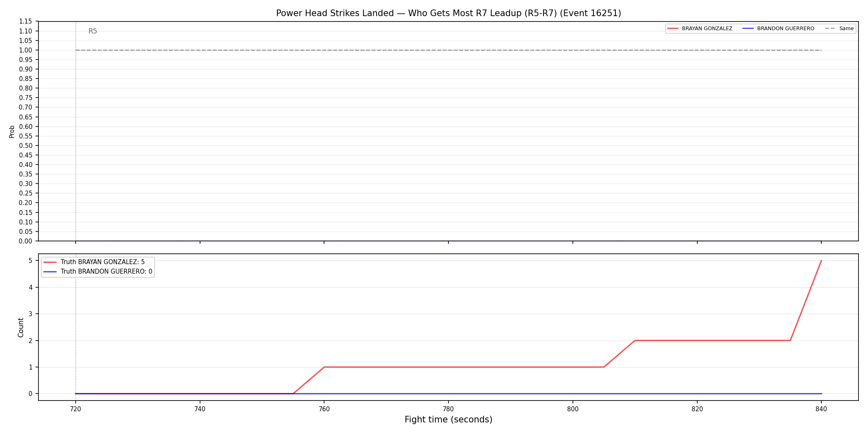Click the gray dashed Same probability line
The width and height of the screenshot is (868, 434).
[448, 50]
